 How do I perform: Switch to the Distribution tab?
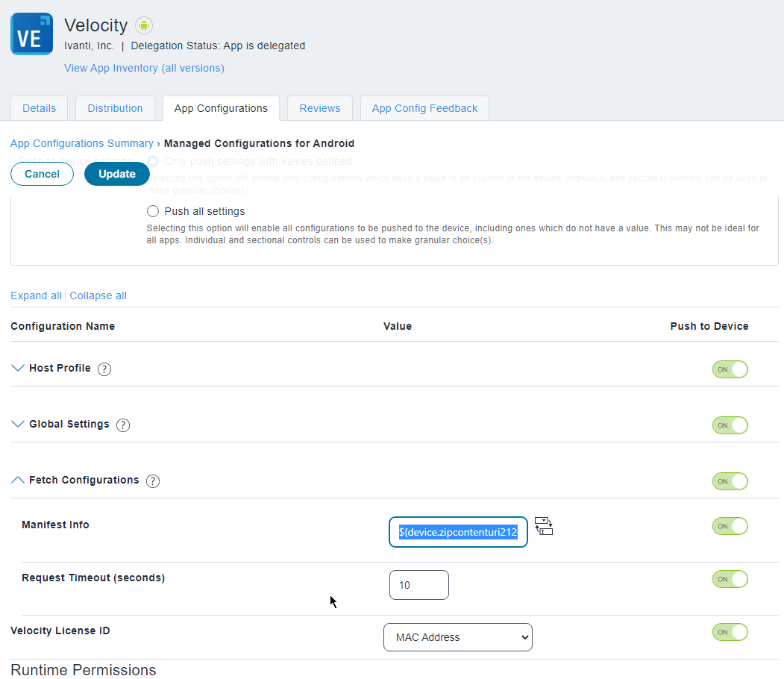click(x=115, y=108)
